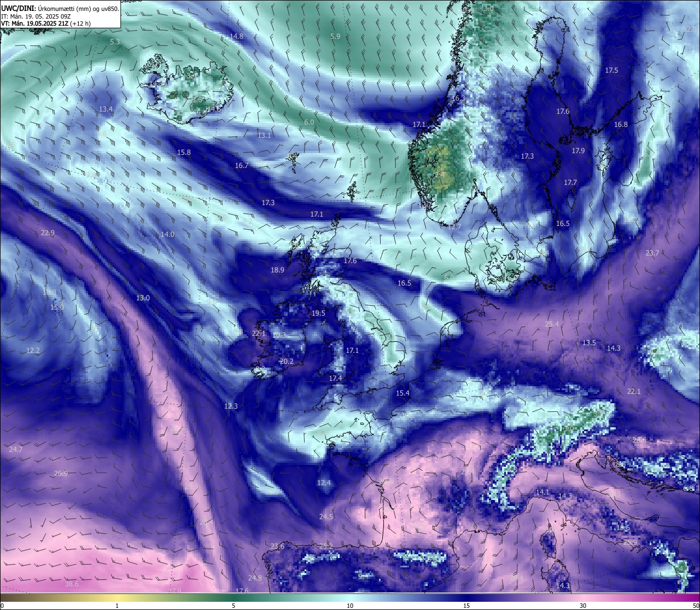Click the 17.9 value label

(x=578, y=150)
